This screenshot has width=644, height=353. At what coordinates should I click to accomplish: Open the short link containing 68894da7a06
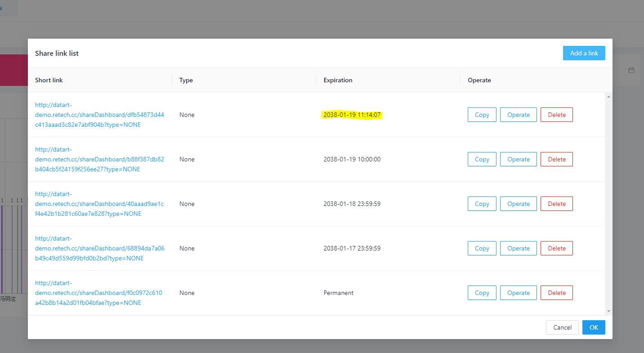coord(99,248)
